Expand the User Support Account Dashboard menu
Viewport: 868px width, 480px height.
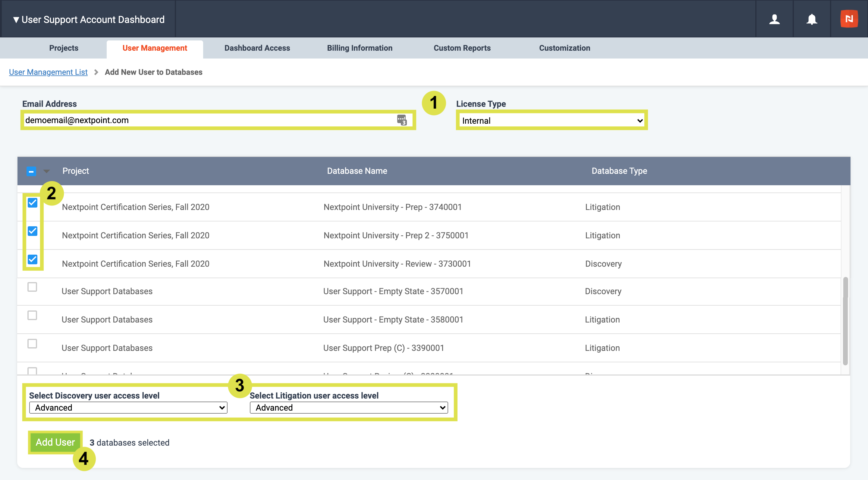click(x=89, y=20)
